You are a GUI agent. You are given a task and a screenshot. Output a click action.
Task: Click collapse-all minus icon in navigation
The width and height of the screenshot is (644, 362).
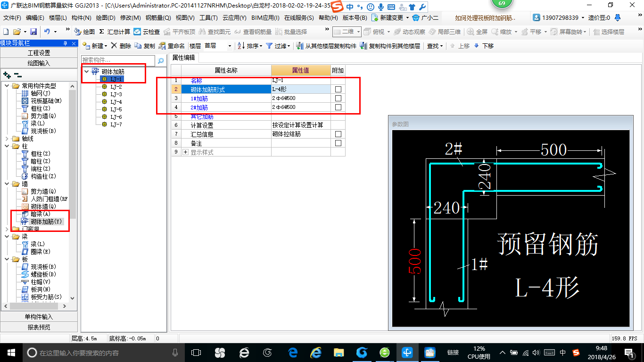pos(17,74)
